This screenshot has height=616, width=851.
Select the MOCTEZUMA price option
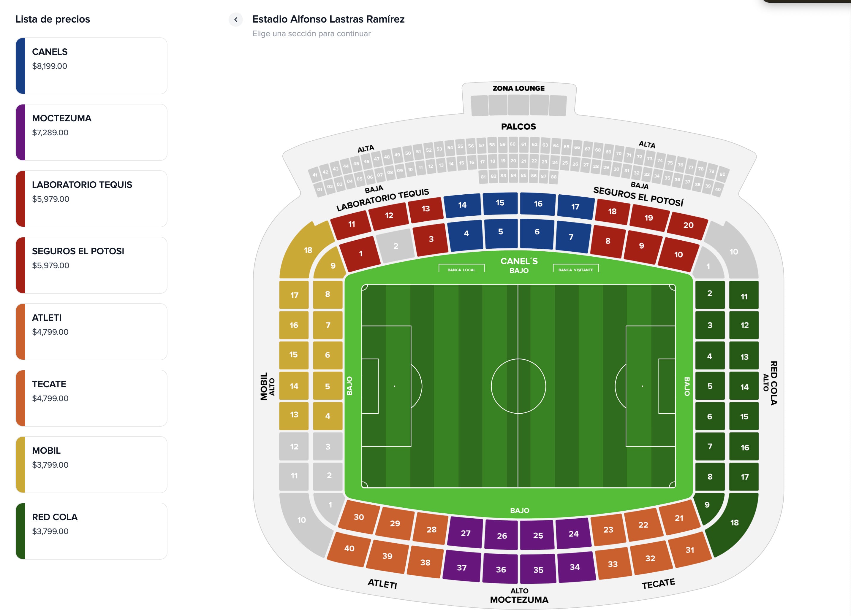tap(91, 132)
